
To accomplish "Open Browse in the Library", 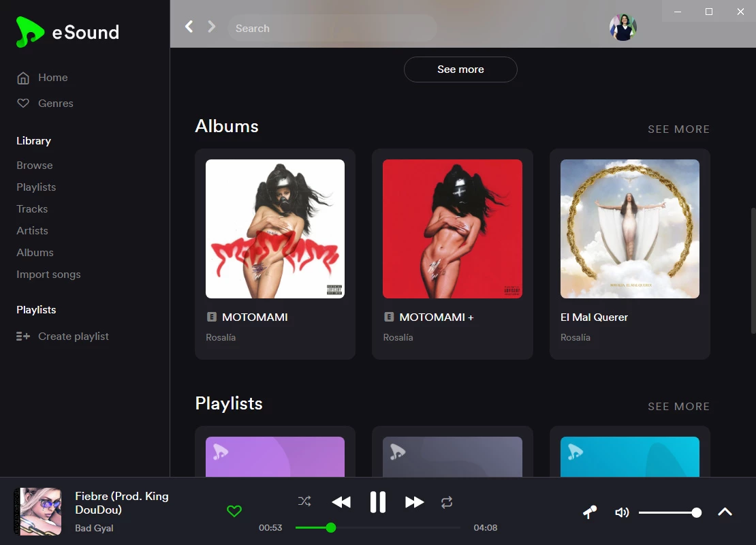I will (x=35, y=166).
